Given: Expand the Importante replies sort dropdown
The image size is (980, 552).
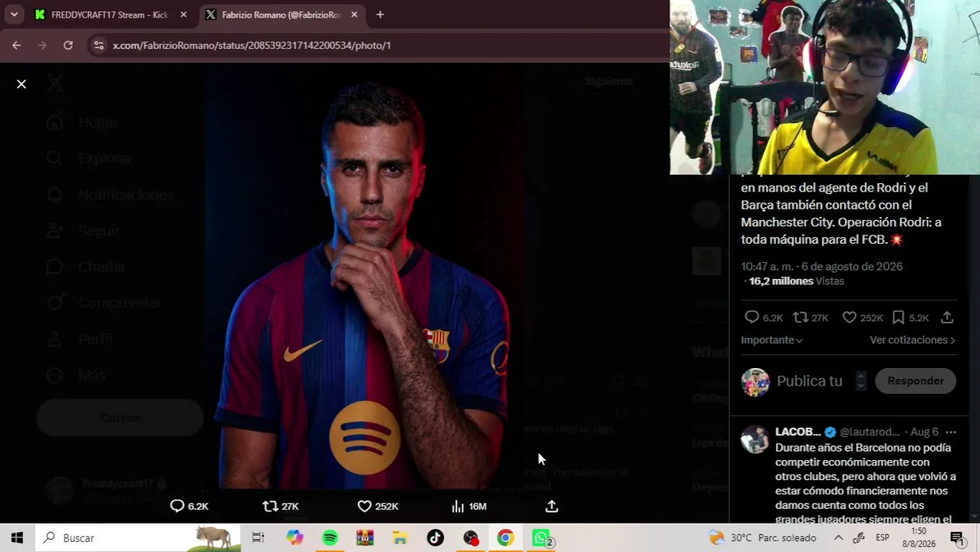Looking at the screenshot, I should tap(771, 340).
